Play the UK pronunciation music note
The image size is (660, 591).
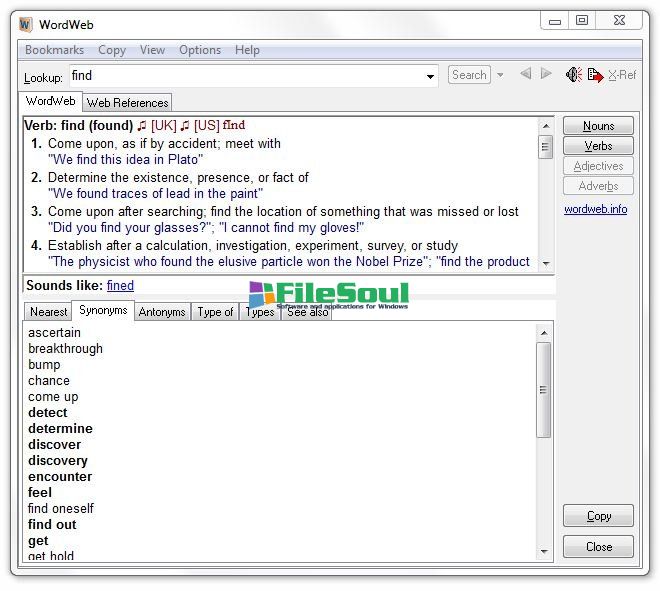tap(143, 125)
